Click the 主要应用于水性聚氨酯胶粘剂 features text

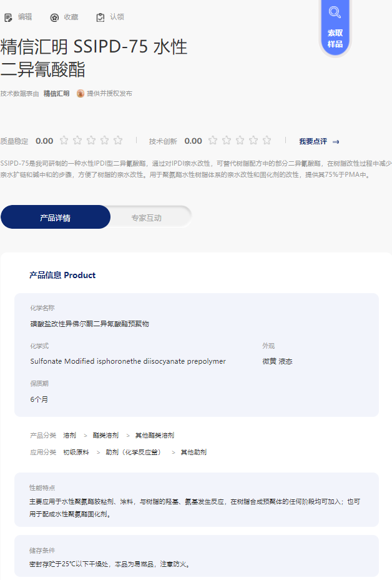coord(194,507)
